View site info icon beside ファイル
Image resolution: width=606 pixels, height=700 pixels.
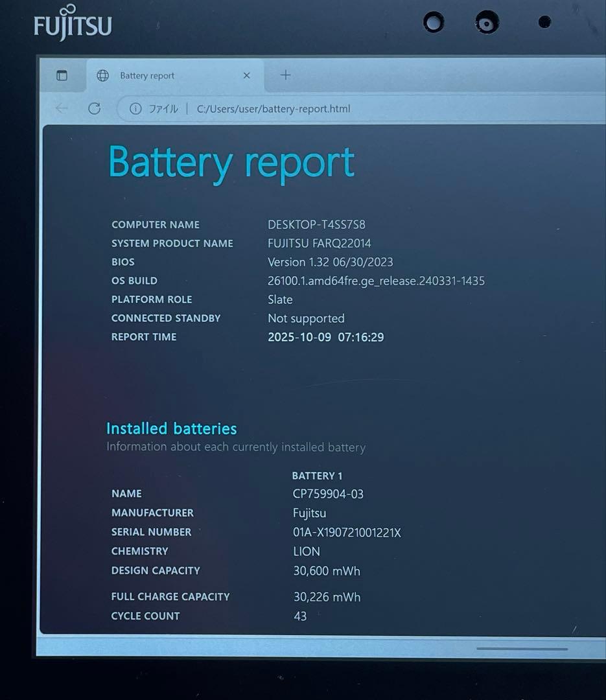[x=135, y=108]
